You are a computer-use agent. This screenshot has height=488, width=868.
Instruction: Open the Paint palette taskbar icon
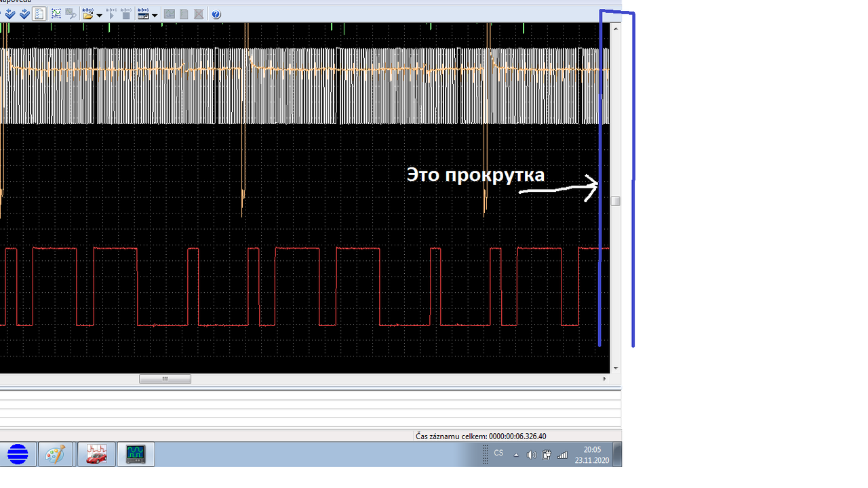pos(55,454)
